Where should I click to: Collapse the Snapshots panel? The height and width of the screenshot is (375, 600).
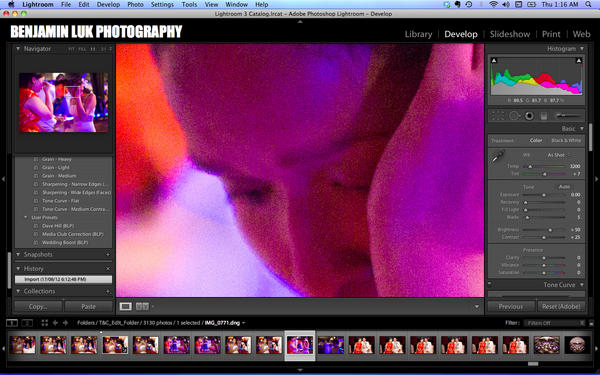point(18,254)
